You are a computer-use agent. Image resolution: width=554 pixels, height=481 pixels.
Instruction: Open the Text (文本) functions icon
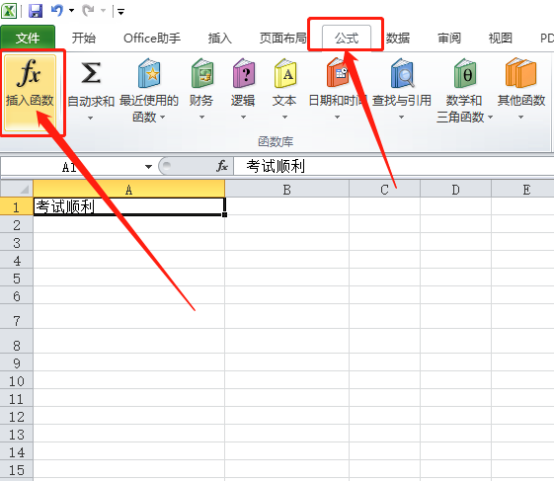[x=285, y=73]
